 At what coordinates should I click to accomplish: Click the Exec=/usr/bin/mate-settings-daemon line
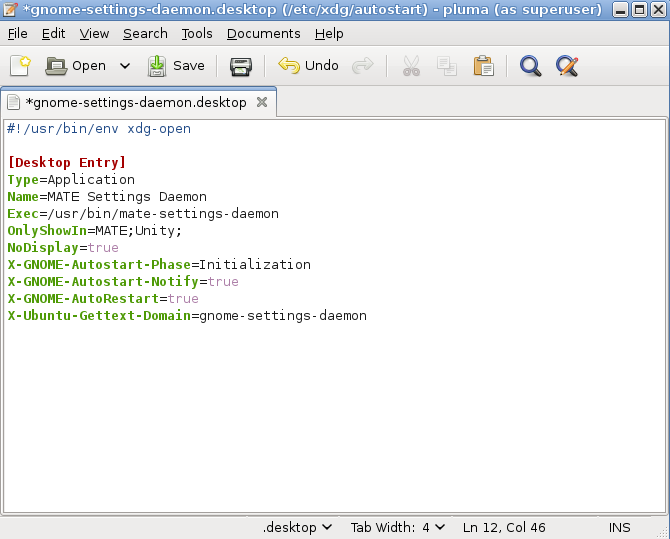pos(143,214)
